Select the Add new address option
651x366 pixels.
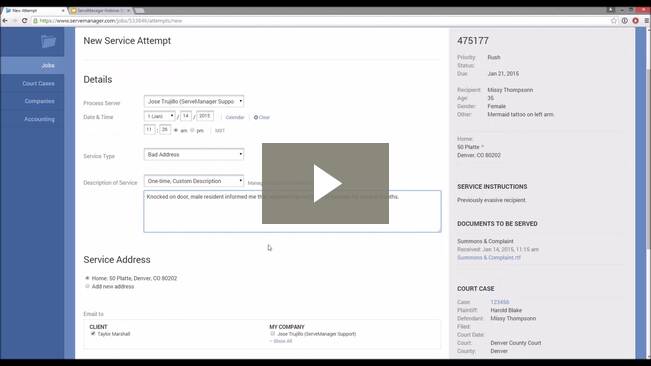[87, 286]
